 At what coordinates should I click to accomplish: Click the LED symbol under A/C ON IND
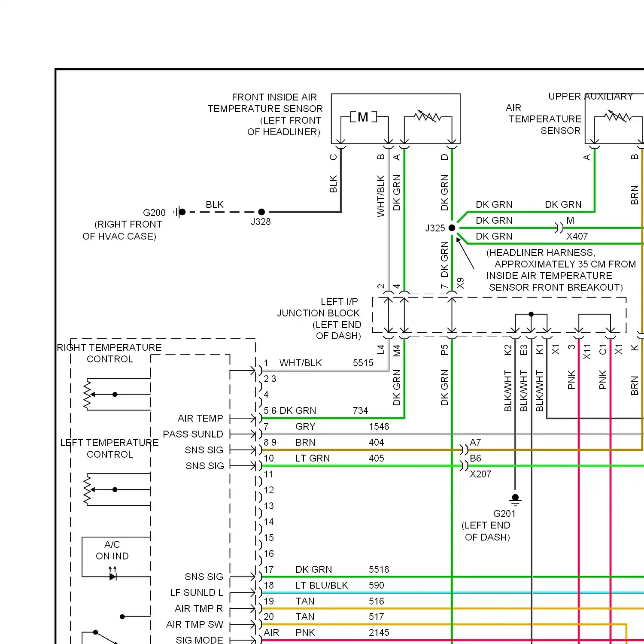click(x=113, y=574)
